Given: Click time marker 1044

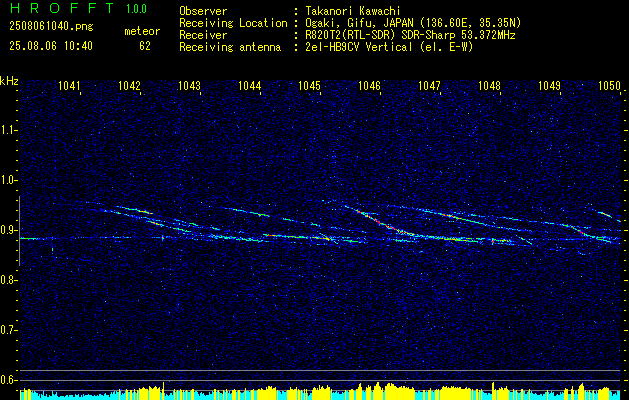Looking at the screenshot, I should coord(250,86).
